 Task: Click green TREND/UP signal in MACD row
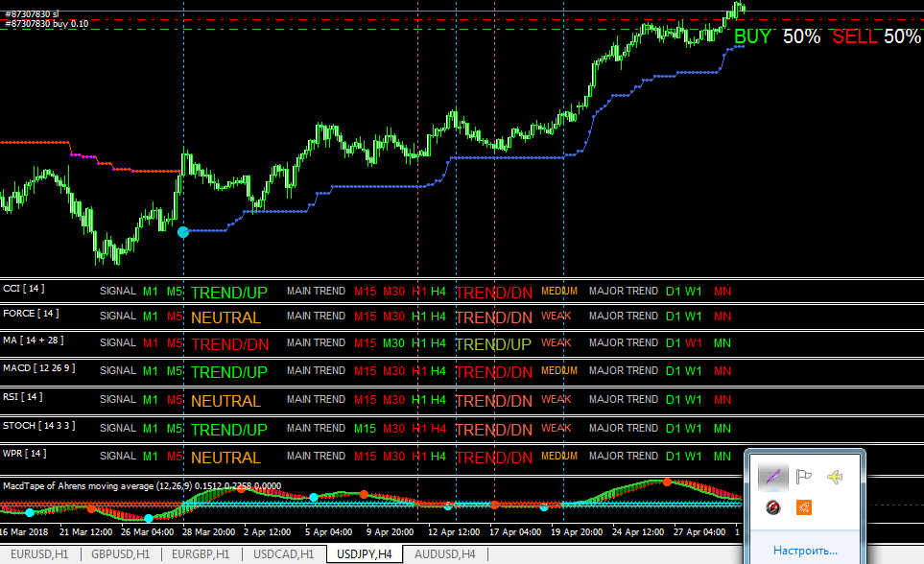(x=228, y=372)
